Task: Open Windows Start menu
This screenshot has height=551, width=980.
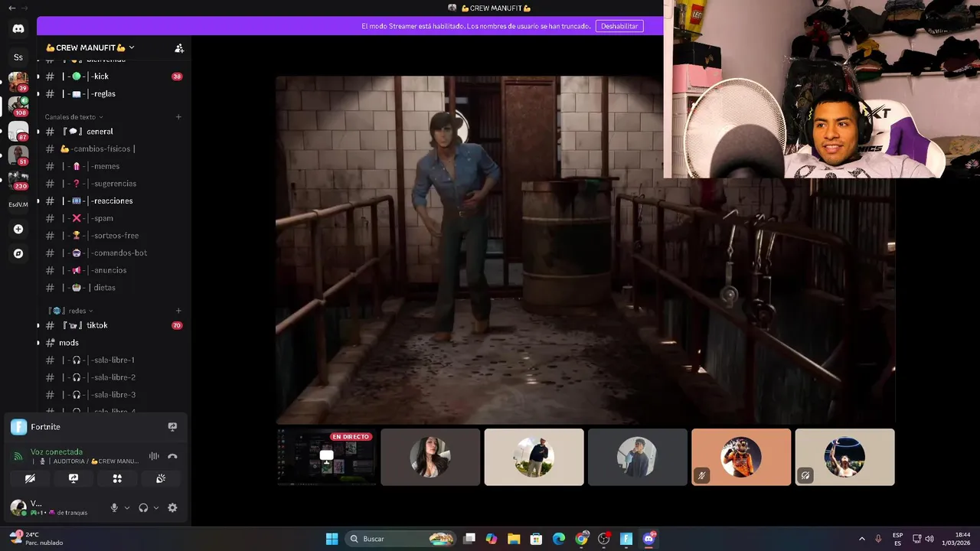Action: 332,539
